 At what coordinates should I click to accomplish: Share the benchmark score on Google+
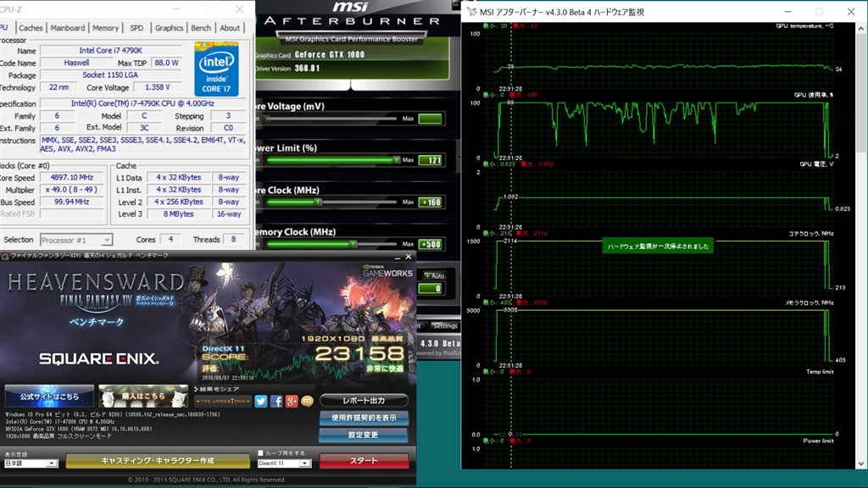coord(292,401)
